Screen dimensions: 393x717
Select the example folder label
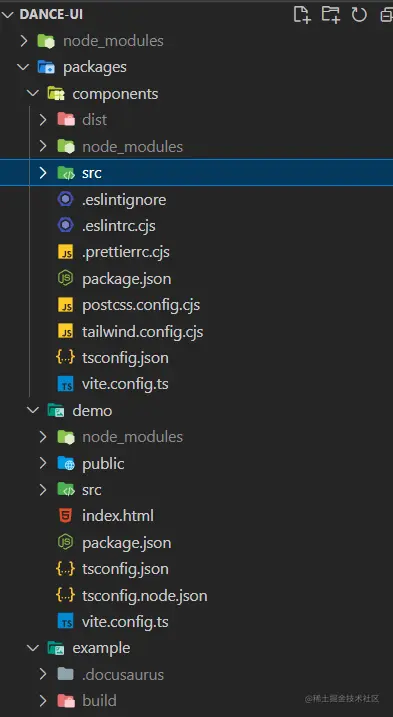click(102, 648)
